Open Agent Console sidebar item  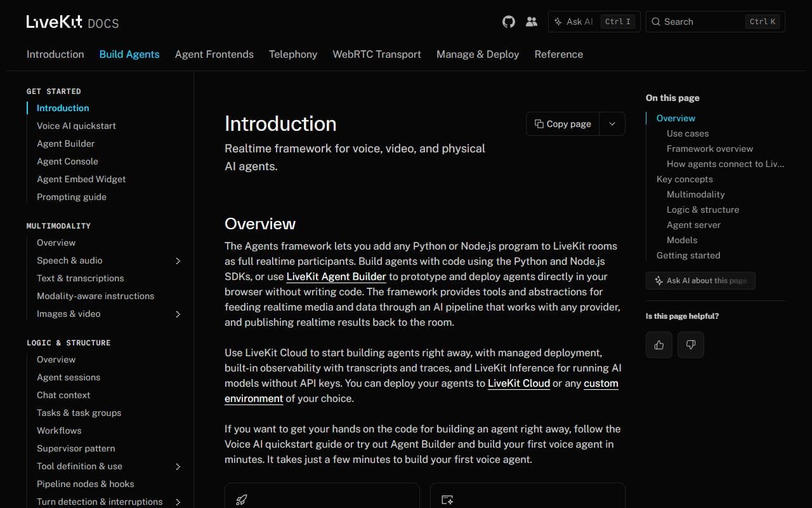click(67, 161)
